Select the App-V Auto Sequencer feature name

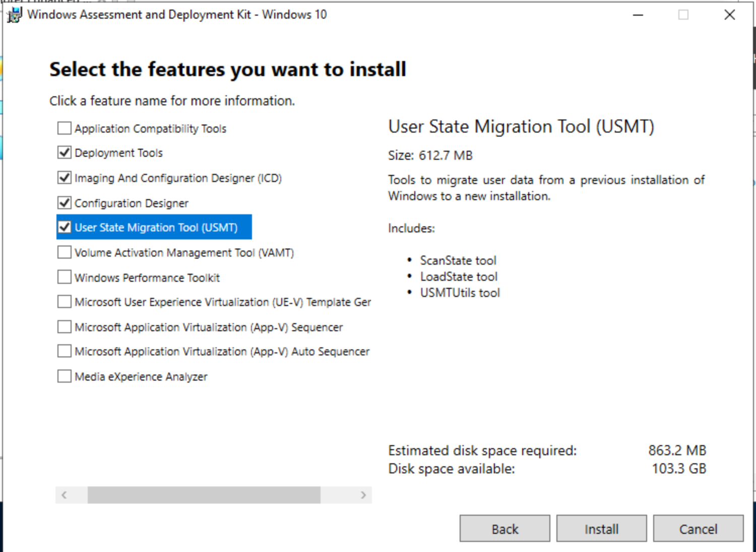(222, 351)
